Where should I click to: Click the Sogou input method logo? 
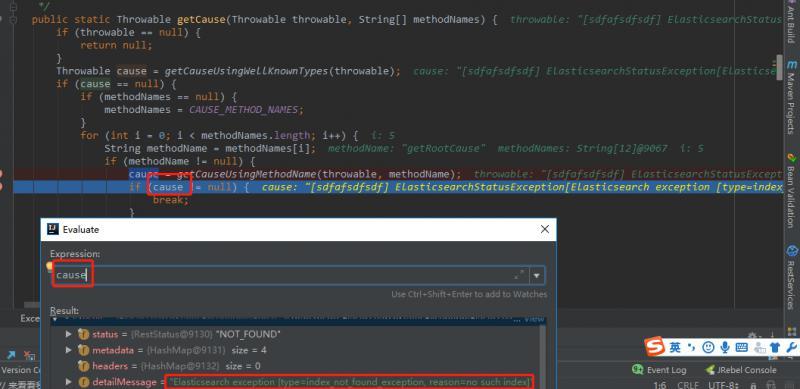tap(655, 347)
